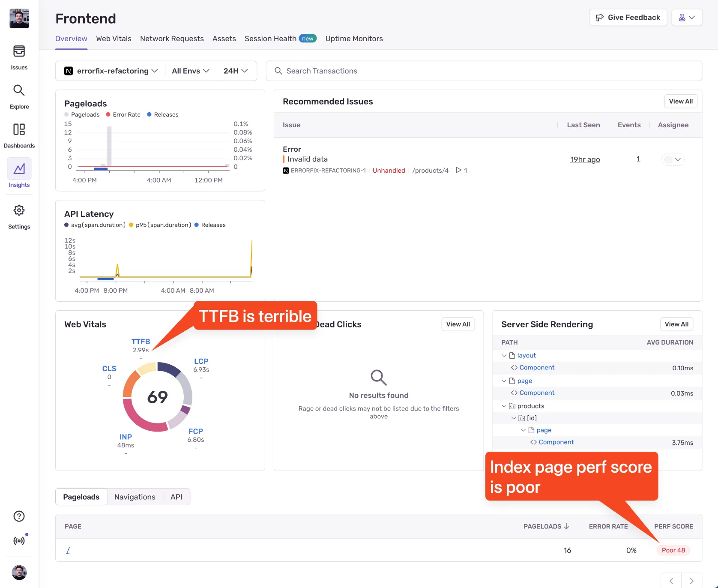Image resolution: width=718 pixels, height=588 pixels.
Task: Collapse the products node in Server Side Rendering
Action: [504, 406]
